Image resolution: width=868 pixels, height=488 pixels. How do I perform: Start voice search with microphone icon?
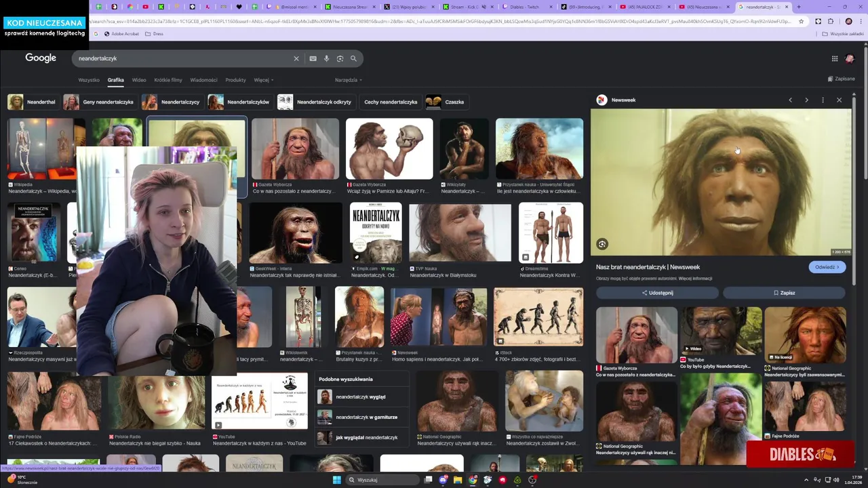tap(326, 58)
